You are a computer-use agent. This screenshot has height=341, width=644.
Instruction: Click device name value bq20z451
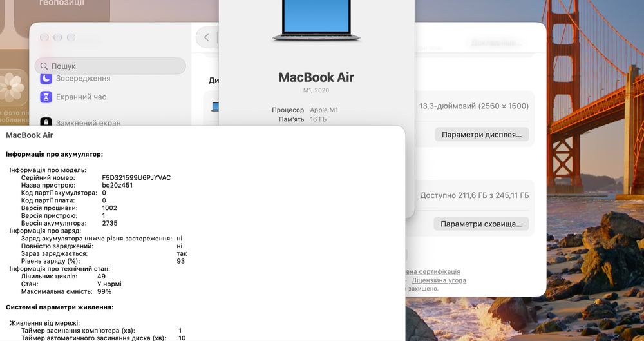[117, 185]
